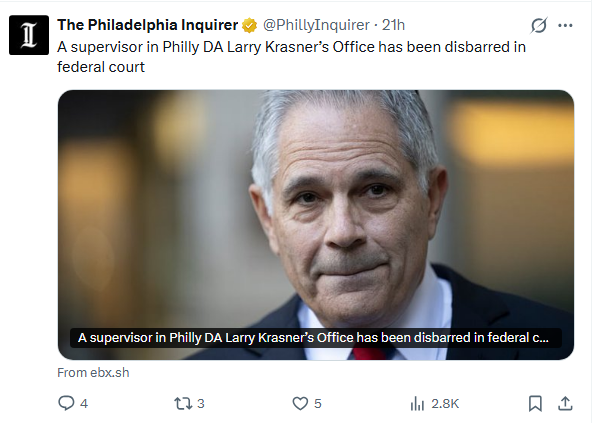The width and height of the screenshot is (600, 423).
Task: Click The Philadelphia Inquirer display name
Action: click(x=147, y=25)
